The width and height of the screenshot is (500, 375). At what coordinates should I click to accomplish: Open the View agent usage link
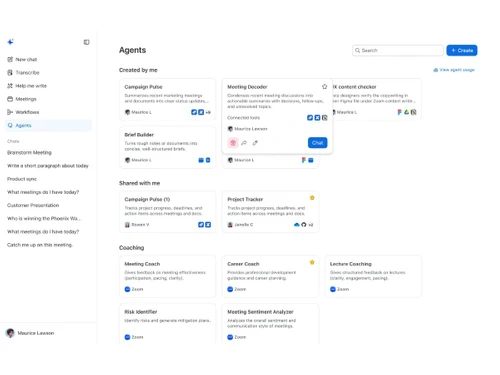454,70
